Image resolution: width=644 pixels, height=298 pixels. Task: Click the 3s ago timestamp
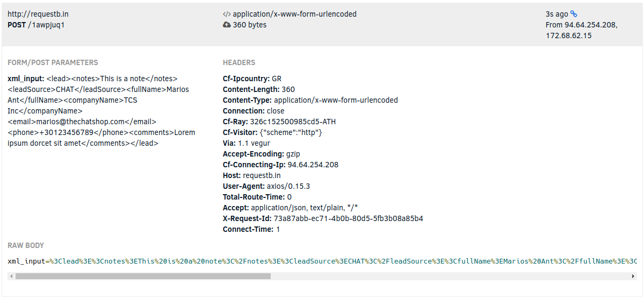coord(556,14)
